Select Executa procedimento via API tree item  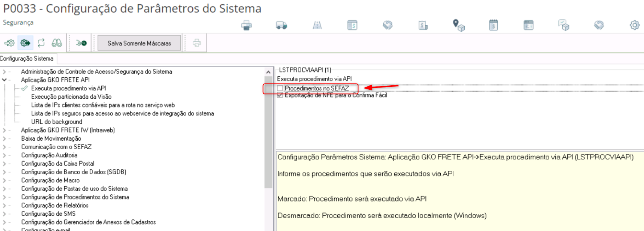pyautogui.click(x=69, y=88)
